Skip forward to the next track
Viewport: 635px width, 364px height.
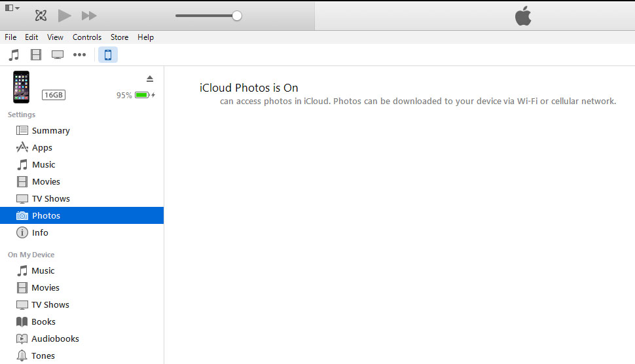click(x=89, y=15)
